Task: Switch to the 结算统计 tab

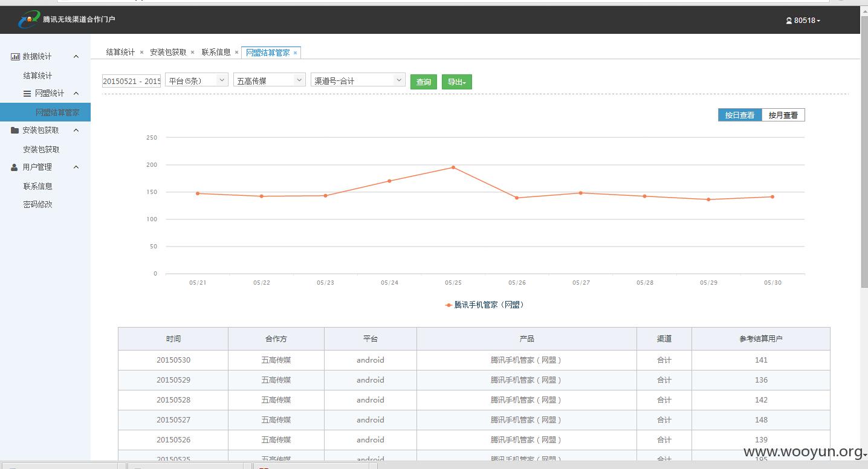Action: [x=120, y=53]
